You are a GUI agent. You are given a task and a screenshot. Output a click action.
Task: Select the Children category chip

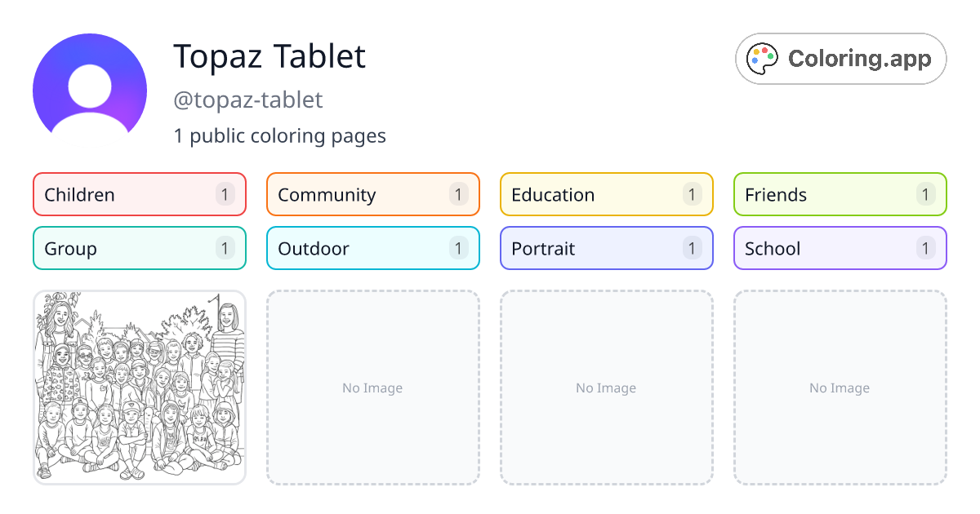(139, 194)
